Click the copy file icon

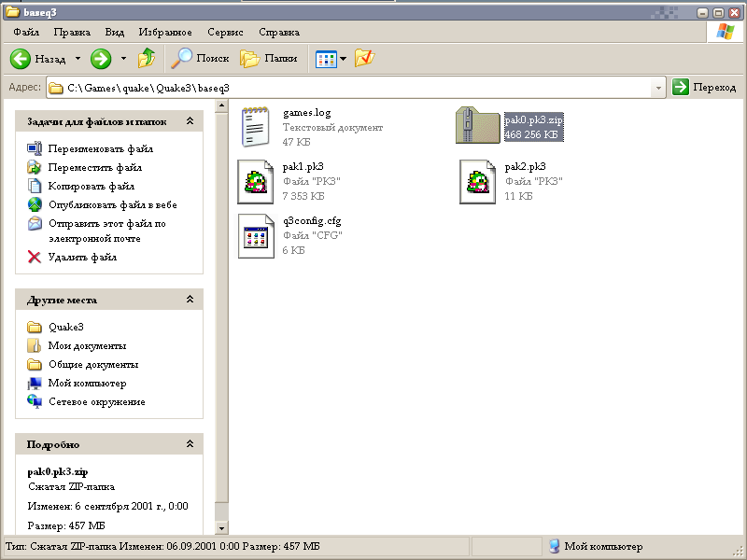click(35, 186)
